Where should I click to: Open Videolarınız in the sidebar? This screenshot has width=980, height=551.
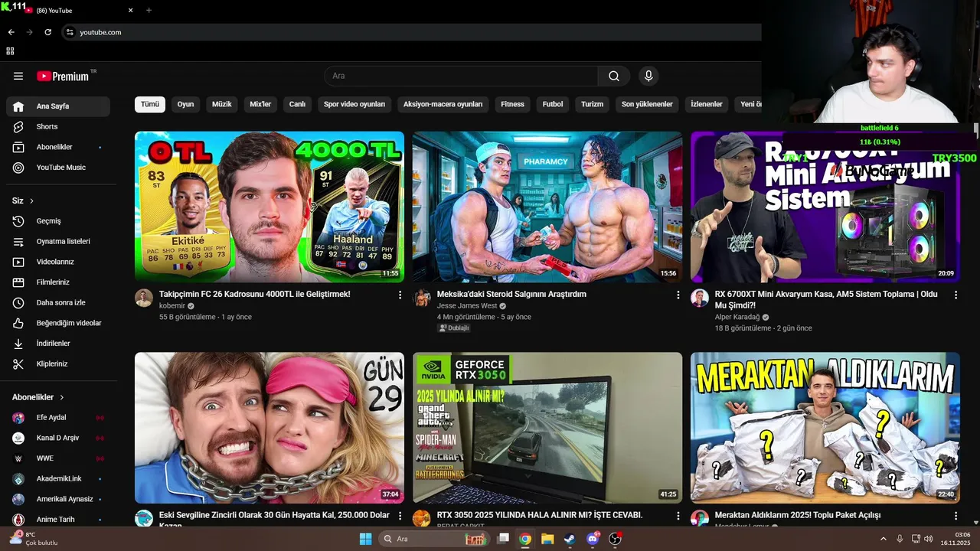pyautogui.click(x=58, y=262)
